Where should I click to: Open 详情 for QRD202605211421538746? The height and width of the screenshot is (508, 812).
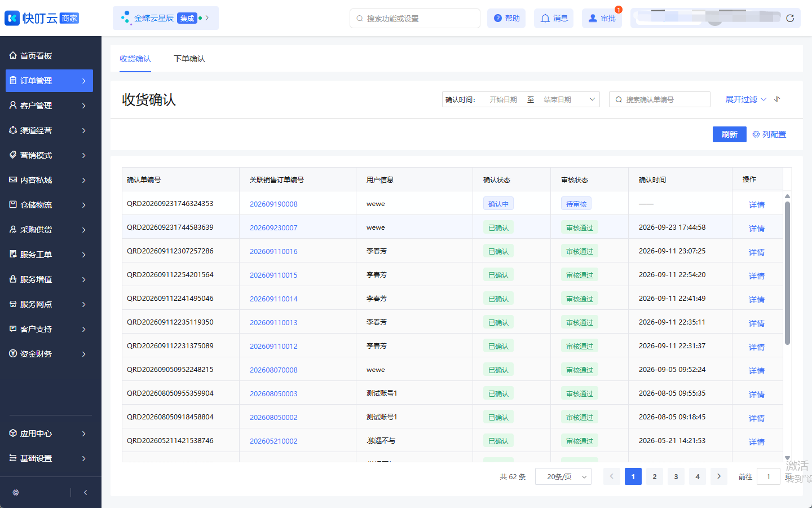coord(757,442)
